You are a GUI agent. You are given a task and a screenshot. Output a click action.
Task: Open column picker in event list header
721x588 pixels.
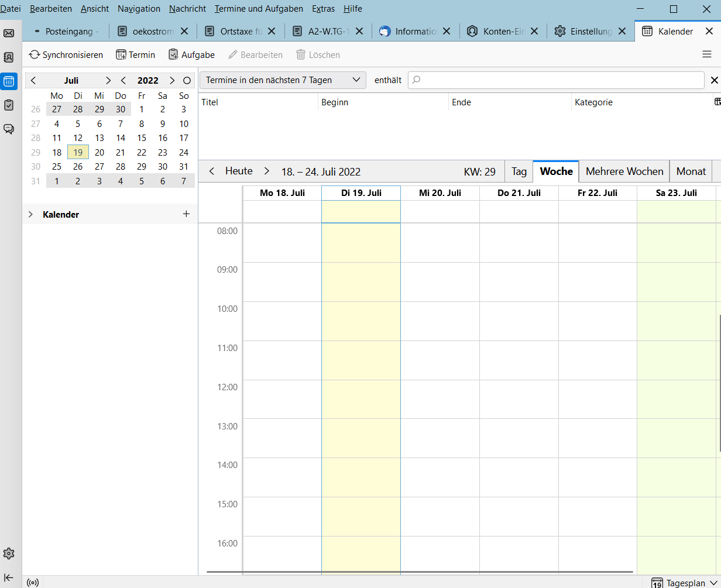point(717,102)
